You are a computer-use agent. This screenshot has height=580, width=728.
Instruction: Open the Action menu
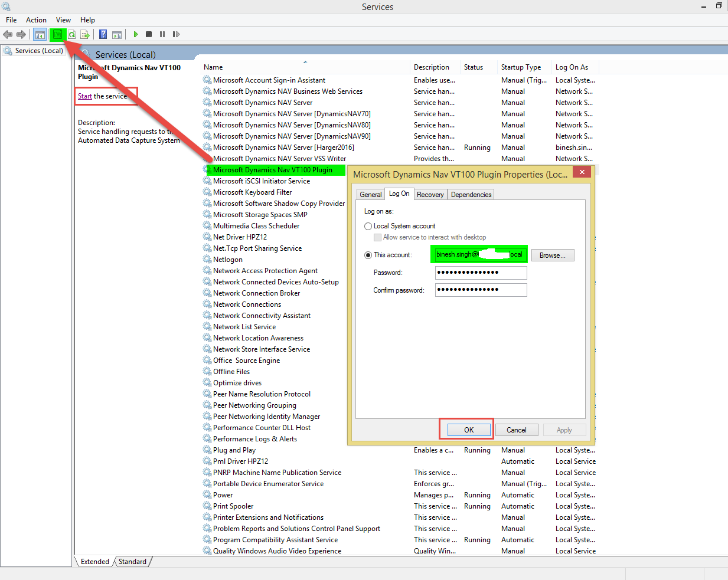36,19
